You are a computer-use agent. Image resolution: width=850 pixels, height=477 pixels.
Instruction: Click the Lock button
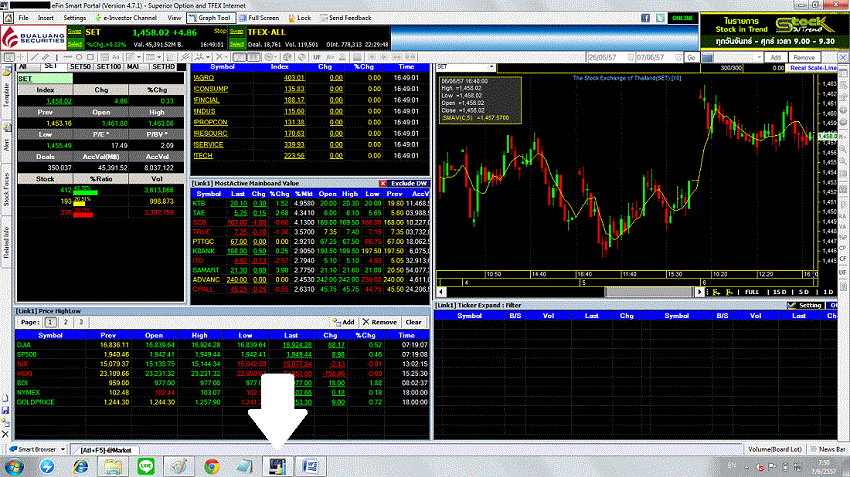[x=300, y=18]
